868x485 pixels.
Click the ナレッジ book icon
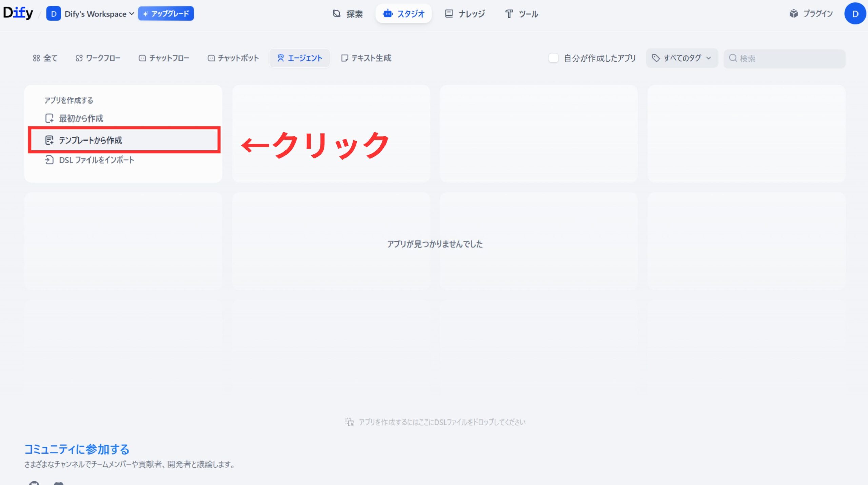449,14
